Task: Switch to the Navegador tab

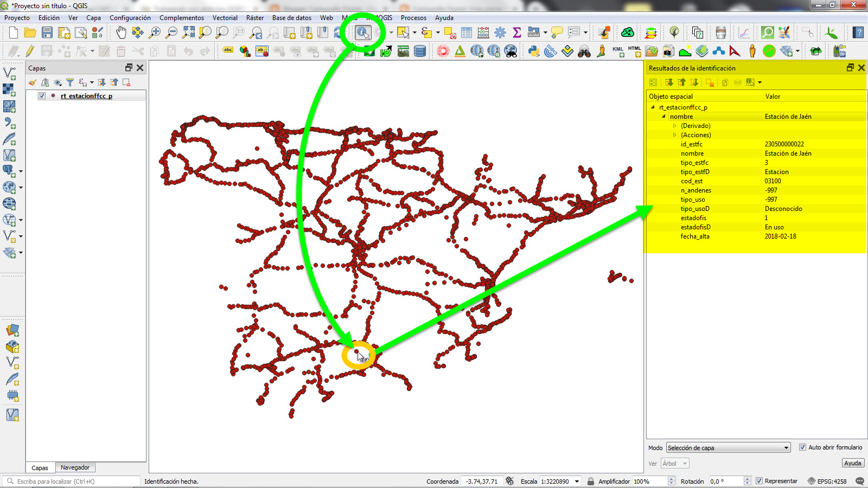Action: pyautogui.click(x=75, y=467)
